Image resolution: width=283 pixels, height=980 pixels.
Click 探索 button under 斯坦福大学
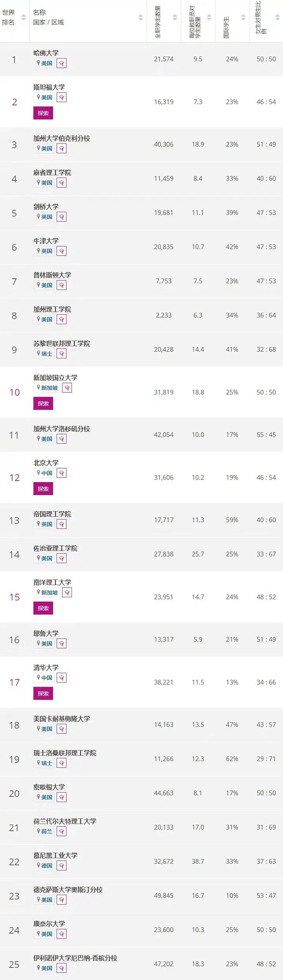point(43,113)
